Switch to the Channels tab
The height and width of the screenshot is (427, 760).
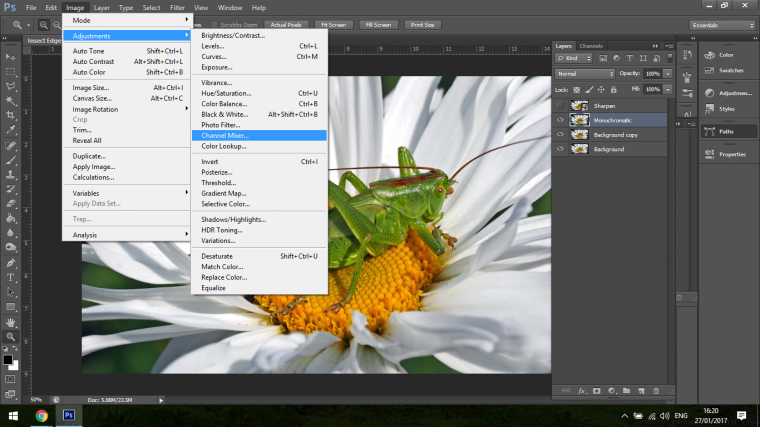tap(591, 46)
